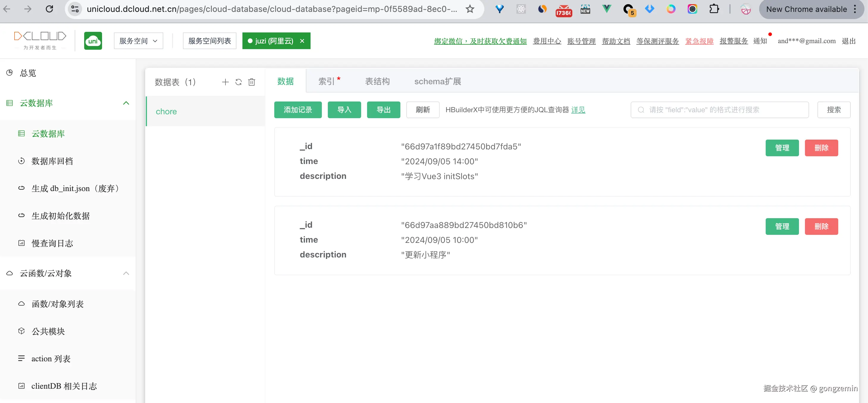Reload the page with the browser reload icon
This screenshot has height=403, width=868.
[x=50, y=9]
